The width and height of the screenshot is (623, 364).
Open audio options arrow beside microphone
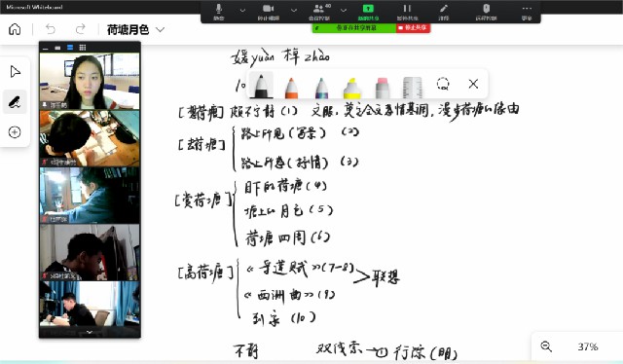click(x=242, y=10)
